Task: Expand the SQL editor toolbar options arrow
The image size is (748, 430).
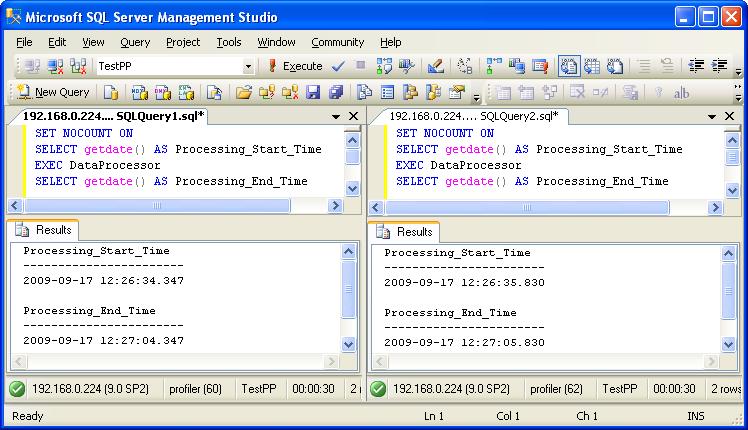Action: [x=738, y=71]
